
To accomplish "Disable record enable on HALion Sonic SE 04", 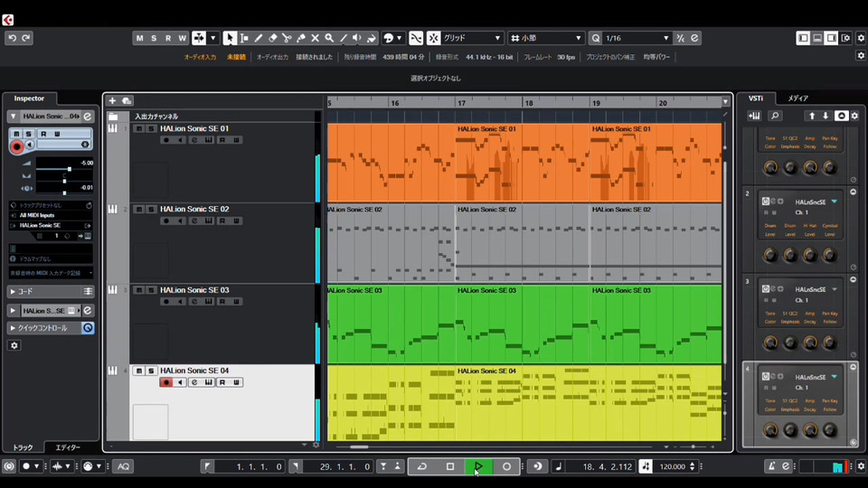I will point(165,382).
